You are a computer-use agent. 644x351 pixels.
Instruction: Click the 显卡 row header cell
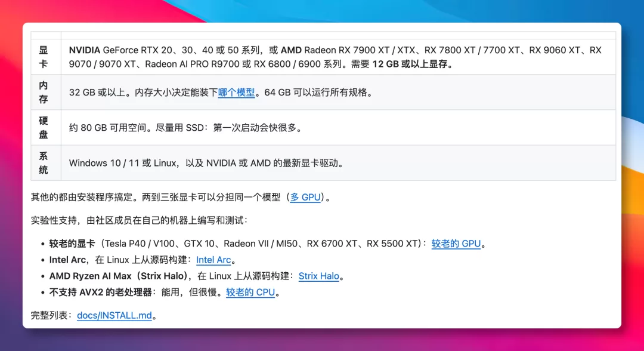point(45,57)
